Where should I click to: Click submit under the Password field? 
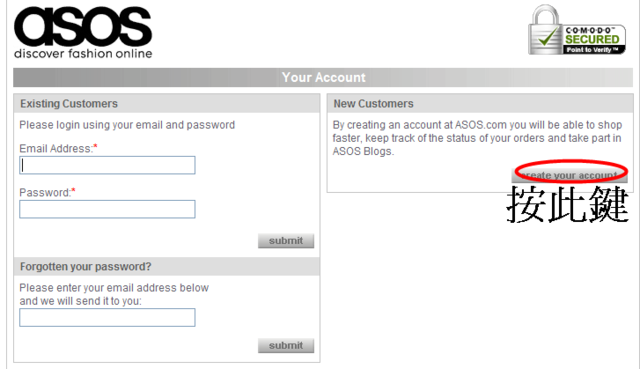tap(286, 241)
